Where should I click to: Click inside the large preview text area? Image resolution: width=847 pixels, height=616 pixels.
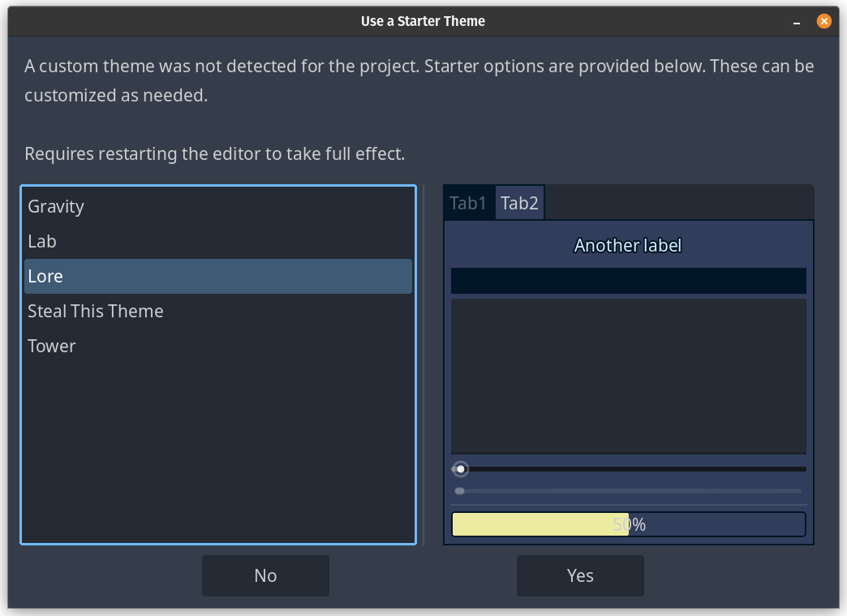[628, 375]
